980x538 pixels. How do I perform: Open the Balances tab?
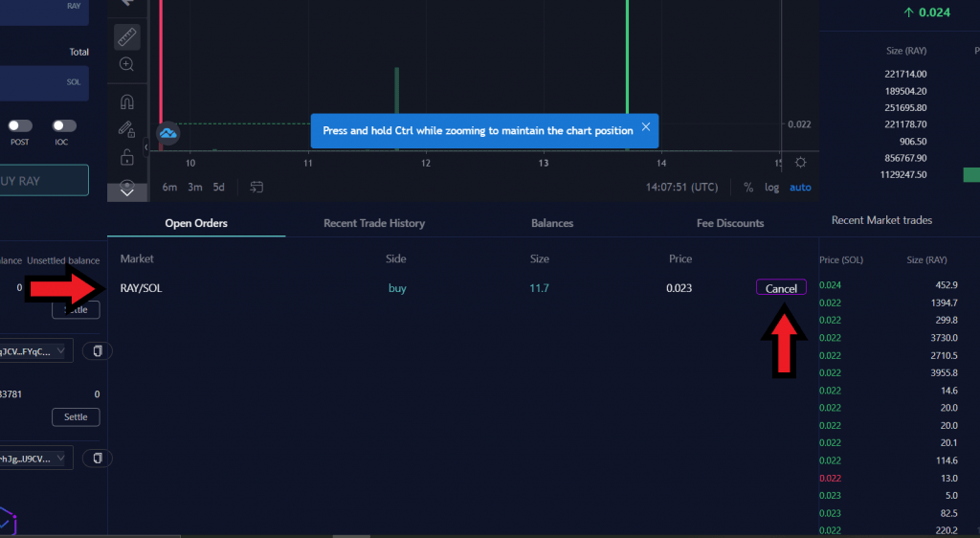552,223
